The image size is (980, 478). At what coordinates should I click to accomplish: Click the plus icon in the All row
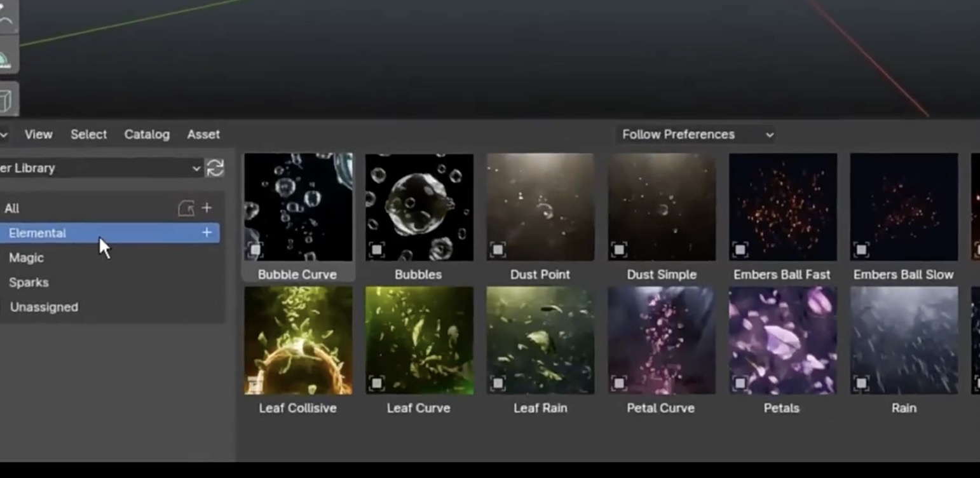pyautogui.click(x=207, y=208)
